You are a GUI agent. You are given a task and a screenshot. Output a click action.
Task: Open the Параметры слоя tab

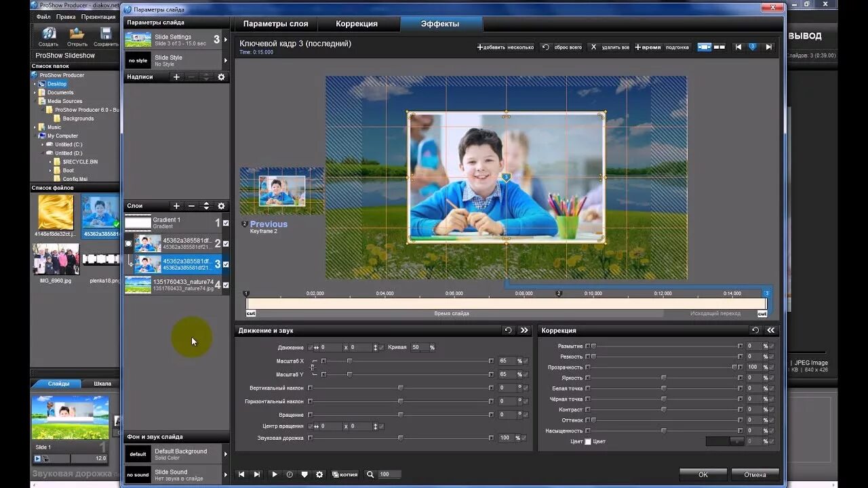coord(276,24)
